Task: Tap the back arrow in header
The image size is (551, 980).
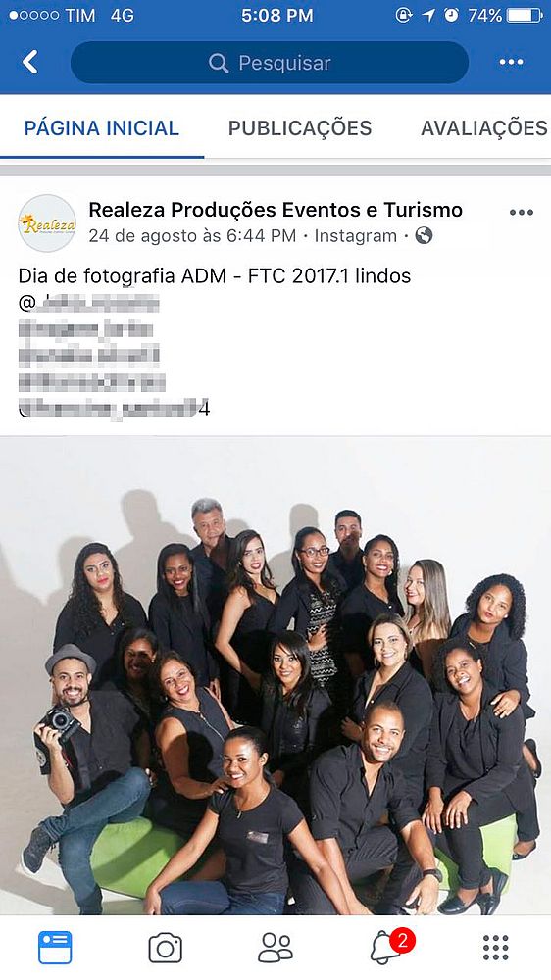Action: point(29,63)
